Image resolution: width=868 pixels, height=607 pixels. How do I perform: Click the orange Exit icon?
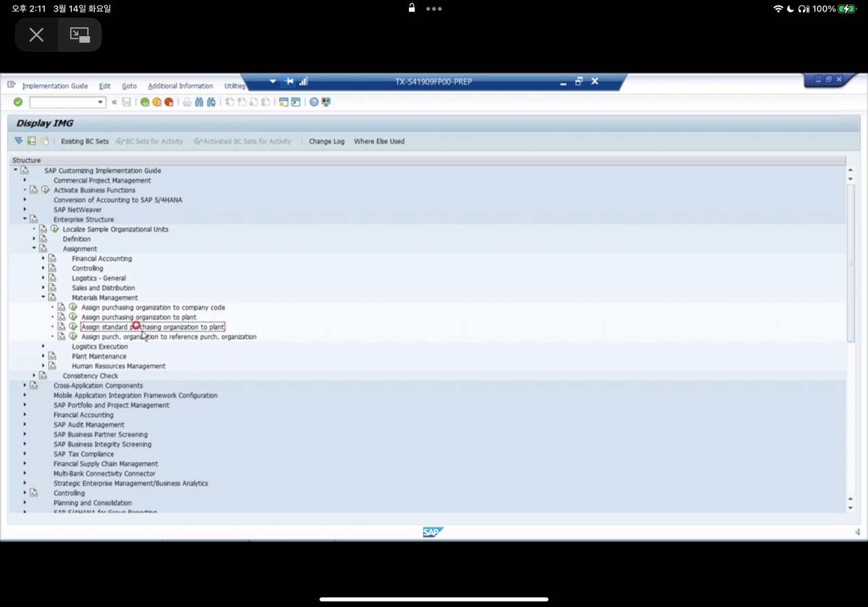157,102
